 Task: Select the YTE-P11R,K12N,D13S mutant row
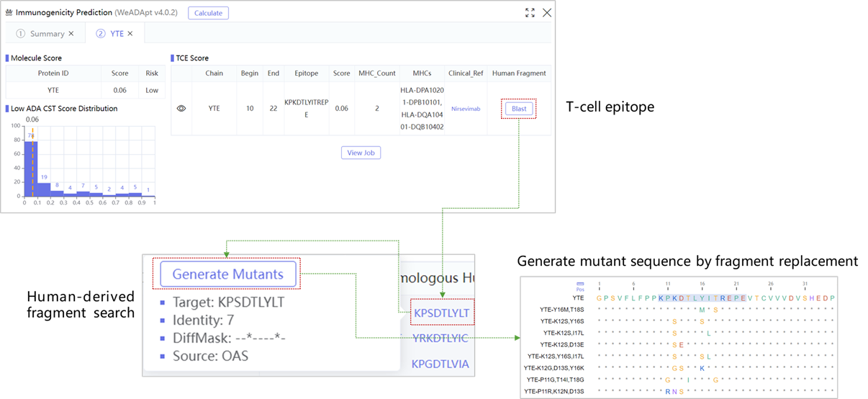(x=555, y=391)
